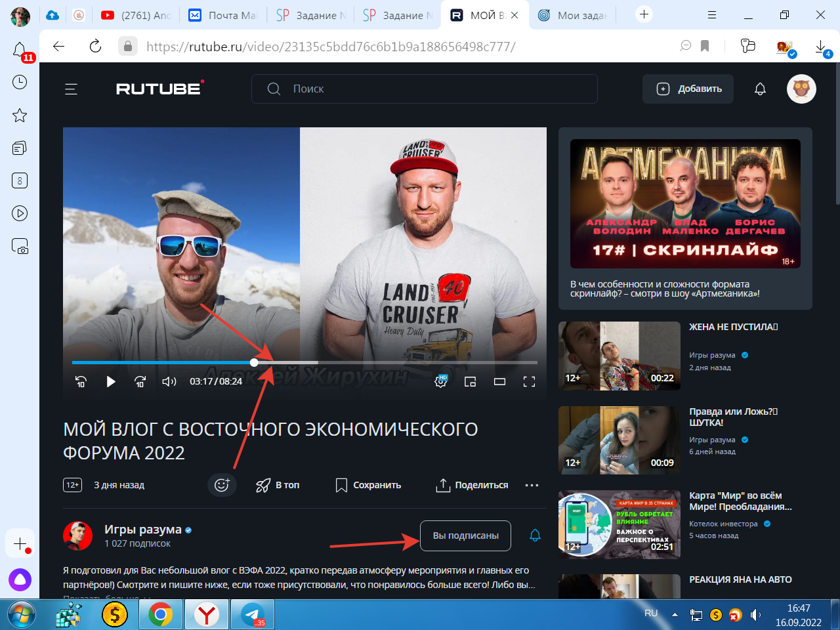Click the video time 03:17 / 08:24 display
The width and height of the screenshot is (840, 630).
pos(216,381)
